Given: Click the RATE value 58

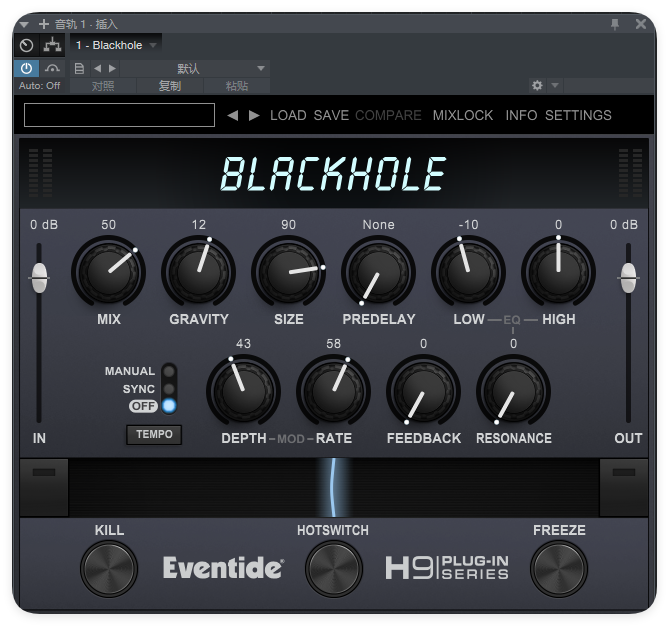Looking at the screenshot, I should (333, 344).
